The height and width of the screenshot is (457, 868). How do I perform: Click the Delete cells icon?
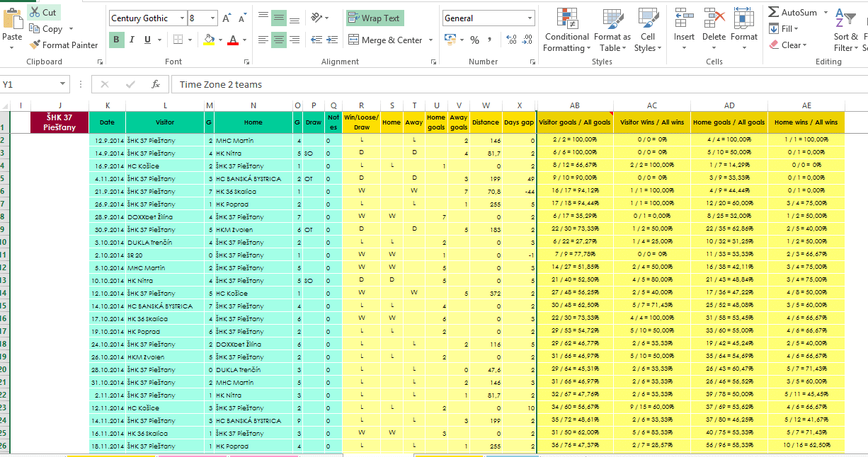714,17
